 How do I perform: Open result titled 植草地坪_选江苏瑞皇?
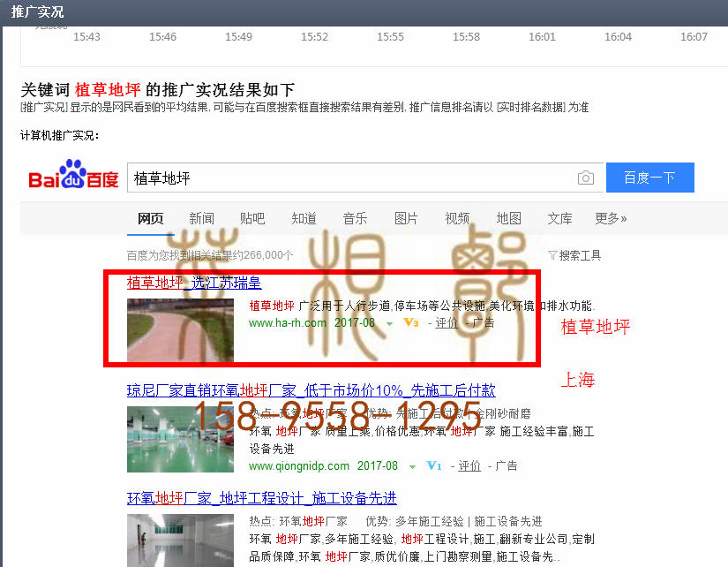click(x=194, y=283)
